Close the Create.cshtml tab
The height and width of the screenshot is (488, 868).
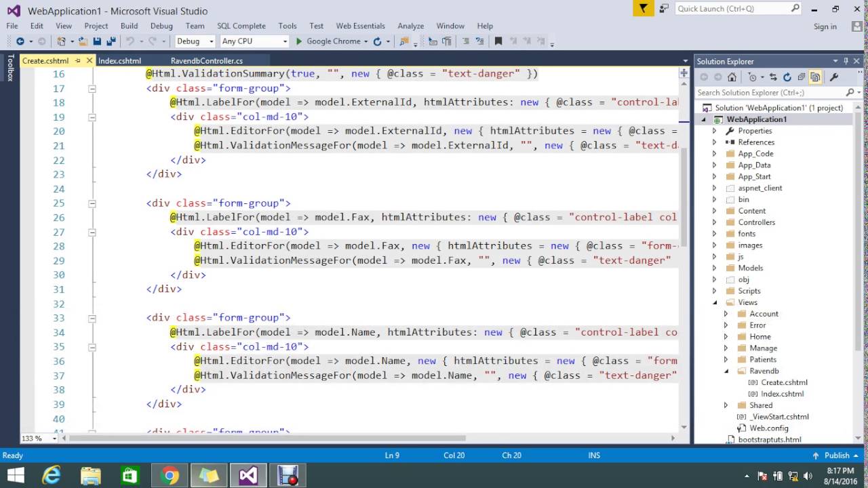pyautogui.click(x=90, y=60)
